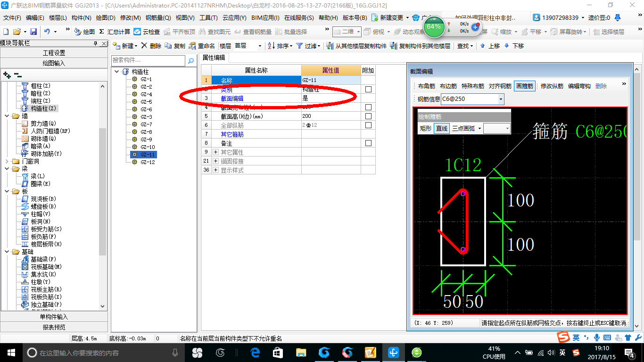The width and height of the screenshot is (644, 362).
Task: Collapse the 墙 folder node
Action: coord(6,116)
